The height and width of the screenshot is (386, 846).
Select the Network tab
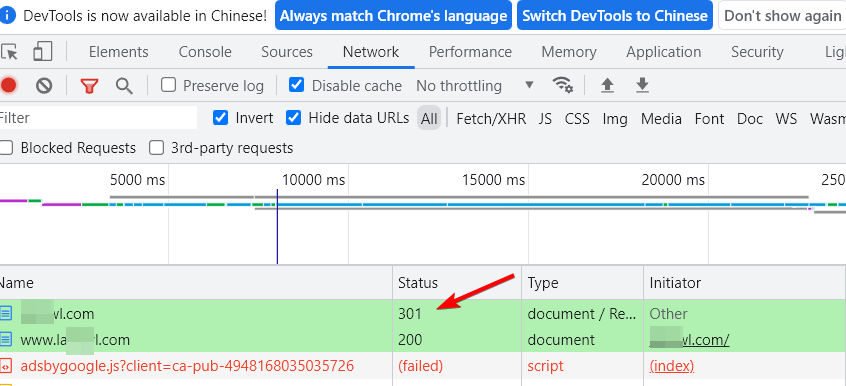coord(371,52)
